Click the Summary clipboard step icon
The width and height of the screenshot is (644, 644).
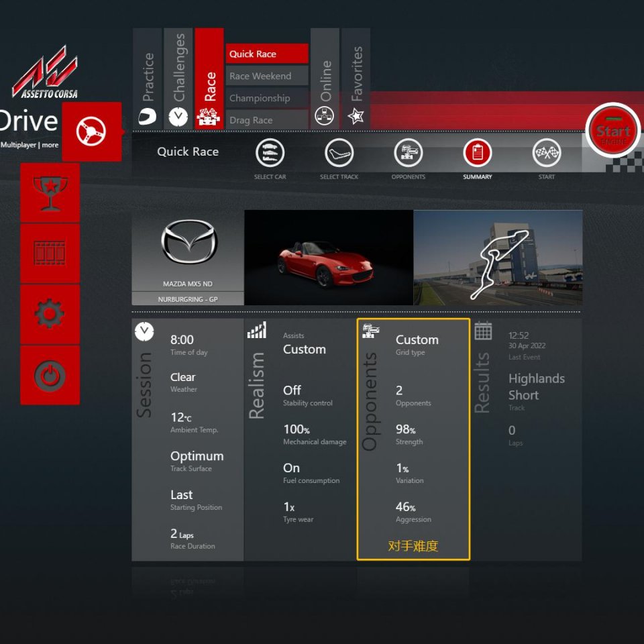pos(477,153)
